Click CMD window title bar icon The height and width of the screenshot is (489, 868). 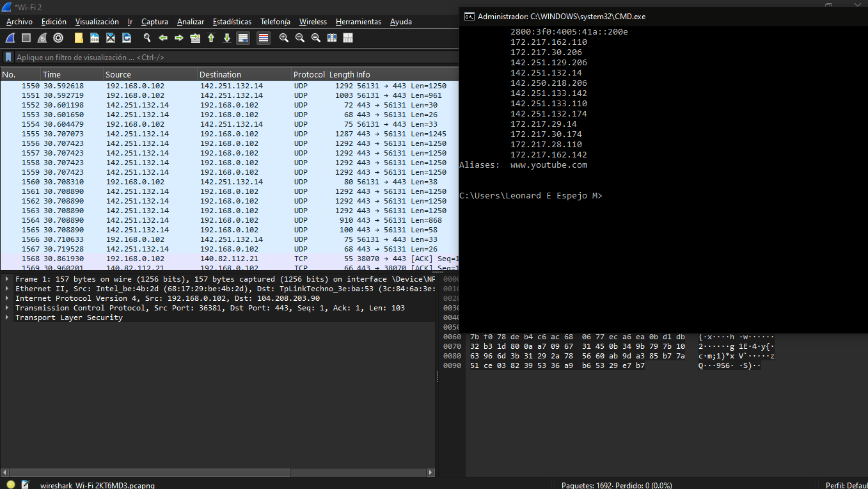pos(469,16)
